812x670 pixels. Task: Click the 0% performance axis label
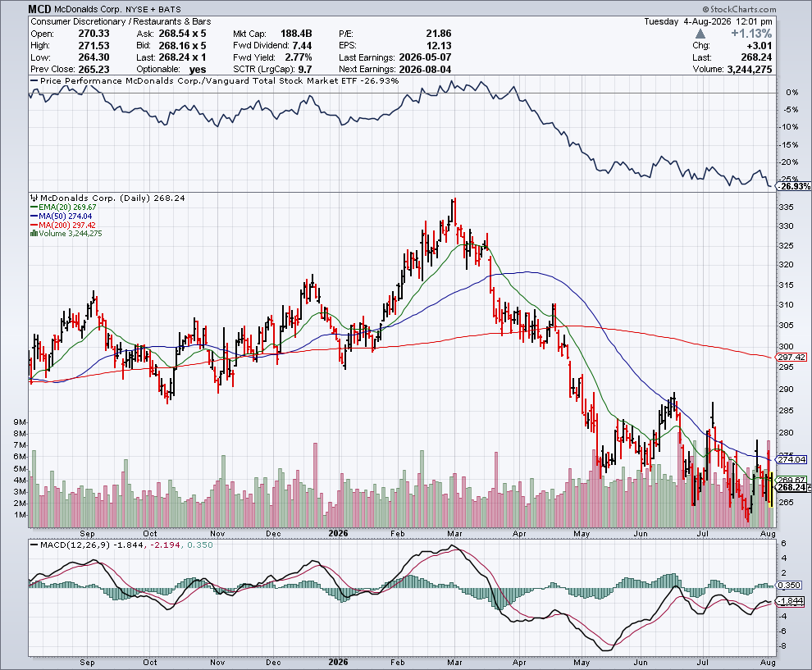tap(791, 93)
